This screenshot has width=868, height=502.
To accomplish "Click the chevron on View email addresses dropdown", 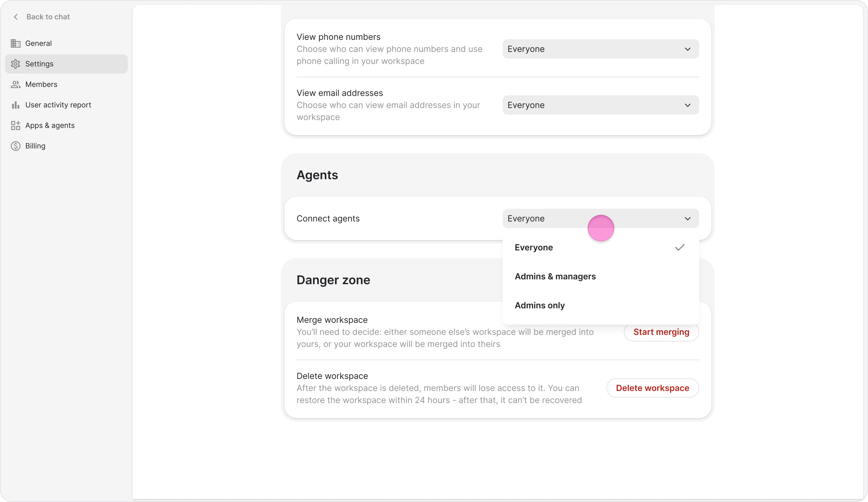I will click(x=687, y=105).
